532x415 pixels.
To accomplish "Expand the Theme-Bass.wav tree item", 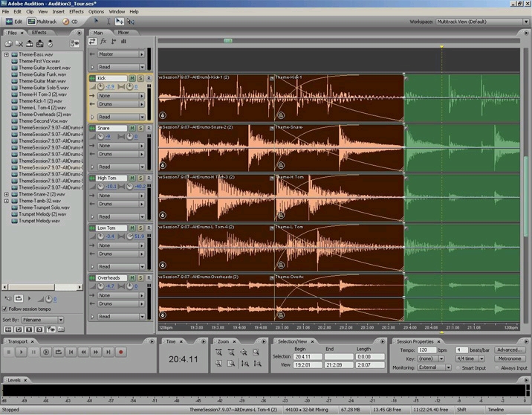I will point(7,54).
